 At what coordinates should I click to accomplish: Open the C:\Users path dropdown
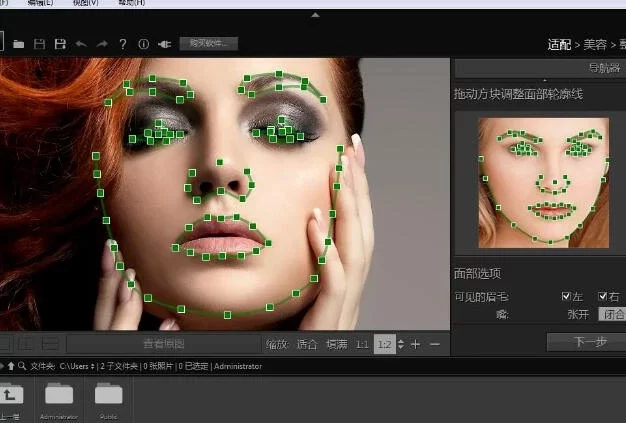click(x=77, y=366)
